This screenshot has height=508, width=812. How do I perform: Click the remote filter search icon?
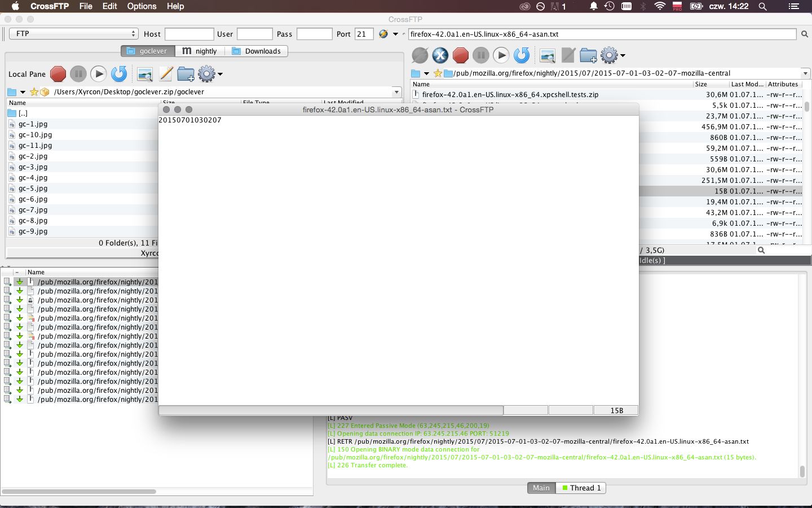(761, 250)
